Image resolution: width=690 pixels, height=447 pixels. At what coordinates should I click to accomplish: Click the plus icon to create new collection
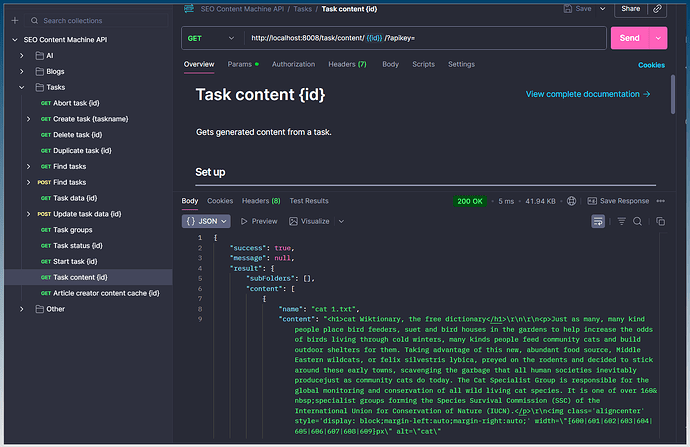(14, 20)
